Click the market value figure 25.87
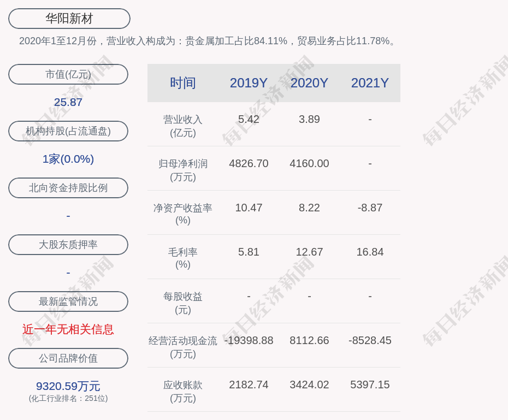Screen dimensions: 508x420 pos(68,102)
